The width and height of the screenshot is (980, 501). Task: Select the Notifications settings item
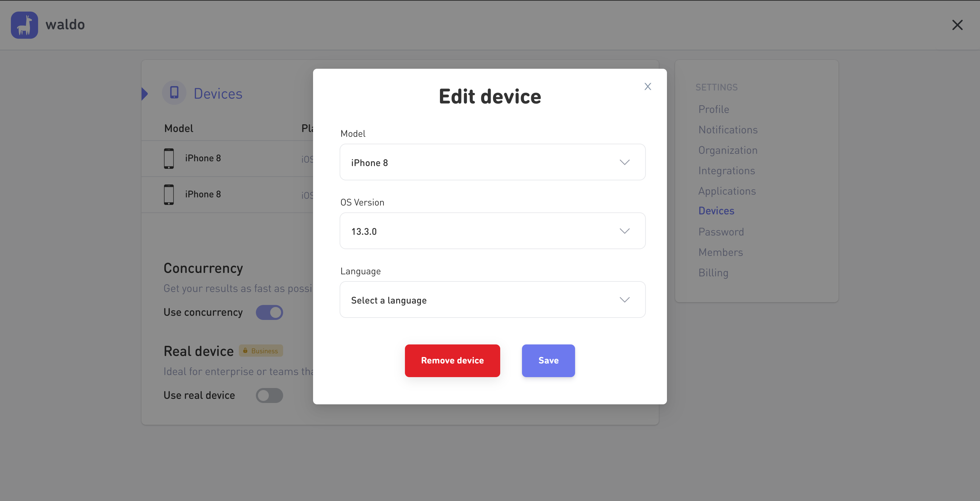pos(728,130)
